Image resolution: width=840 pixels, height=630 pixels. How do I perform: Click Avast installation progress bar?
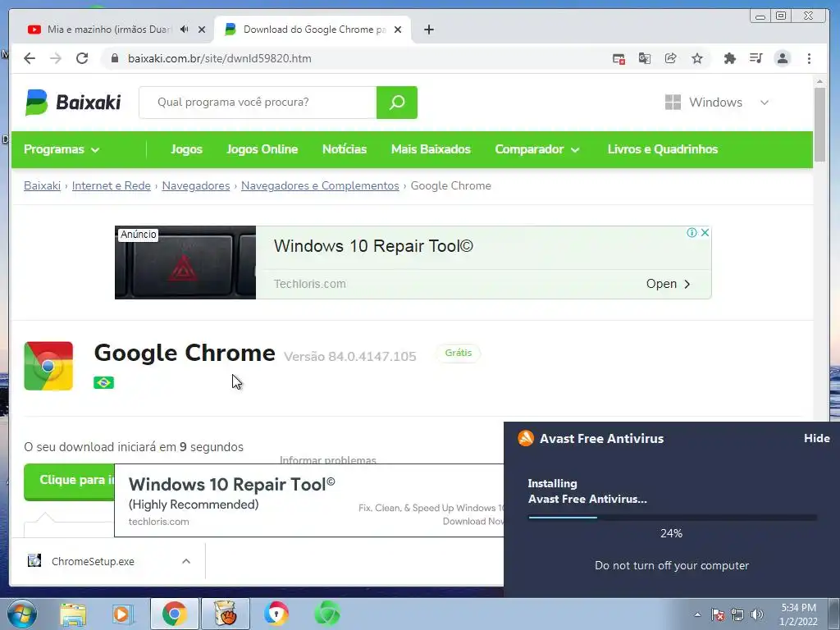click(672, 518)
